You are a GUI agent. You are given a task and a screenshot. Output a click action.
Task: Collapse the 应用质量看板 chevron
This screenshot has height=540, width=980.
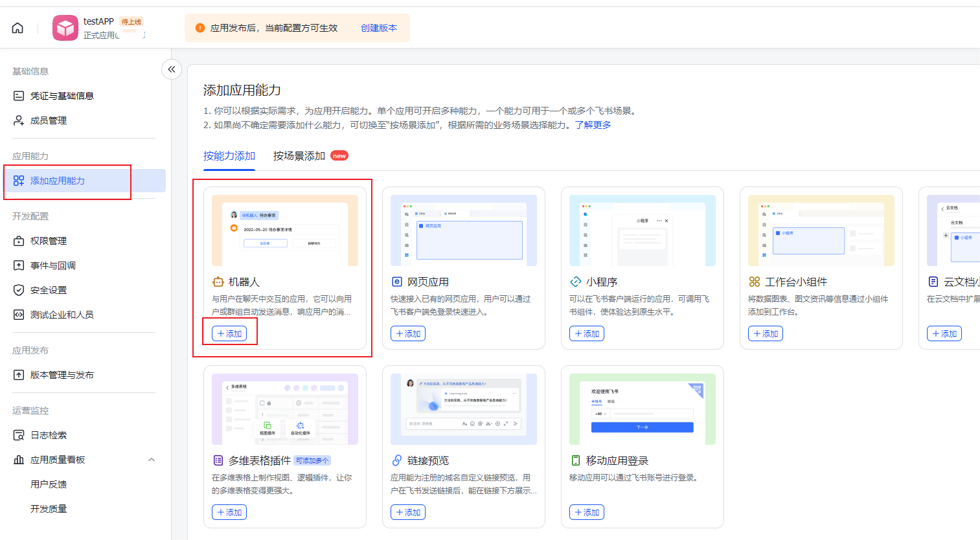[152, 460]
